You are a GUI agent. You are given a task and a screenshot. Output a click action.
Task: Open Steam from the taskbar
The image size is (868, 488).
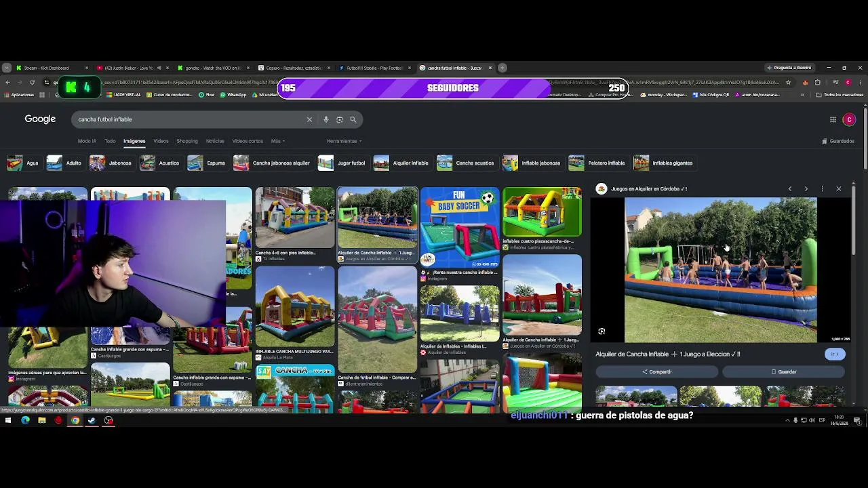pos(92,420)
